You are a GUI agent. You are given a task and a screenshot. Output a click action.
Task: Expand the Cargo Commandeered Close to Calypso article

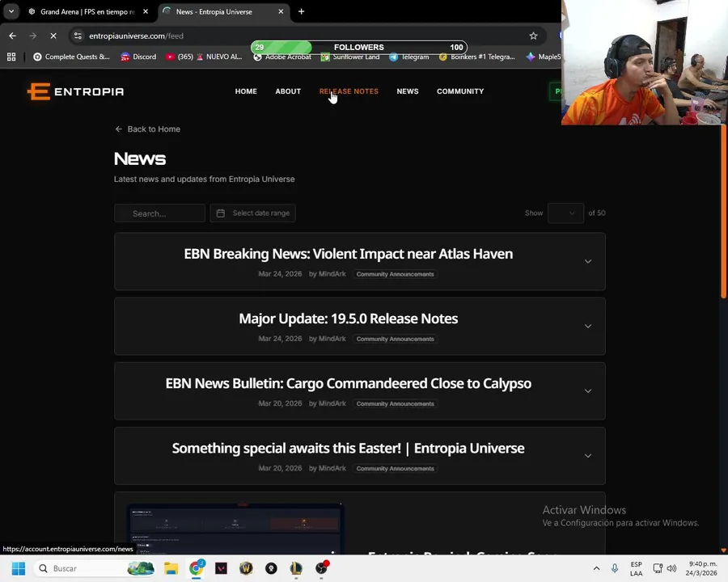588,390
